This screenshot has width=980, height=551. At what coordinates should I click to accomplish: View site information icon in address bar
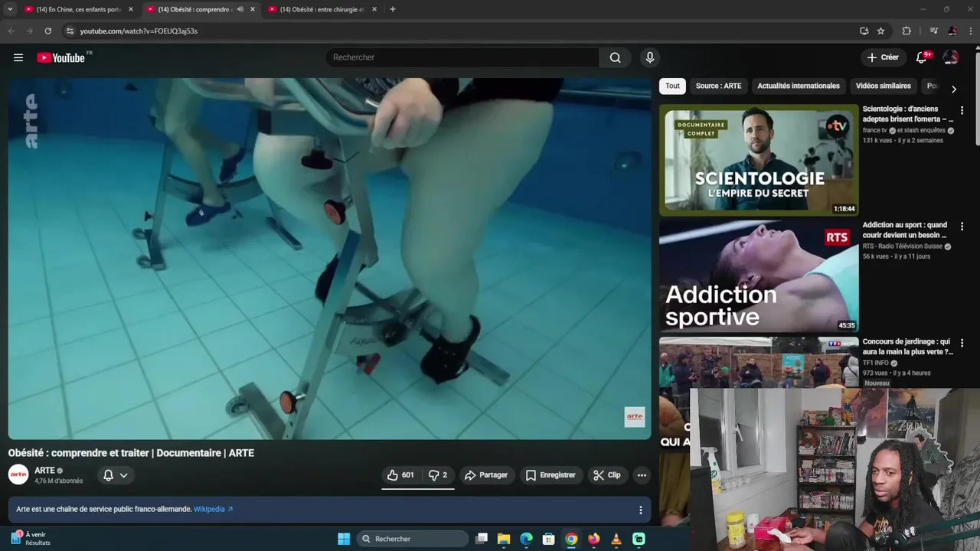click(x=70, y=31)
